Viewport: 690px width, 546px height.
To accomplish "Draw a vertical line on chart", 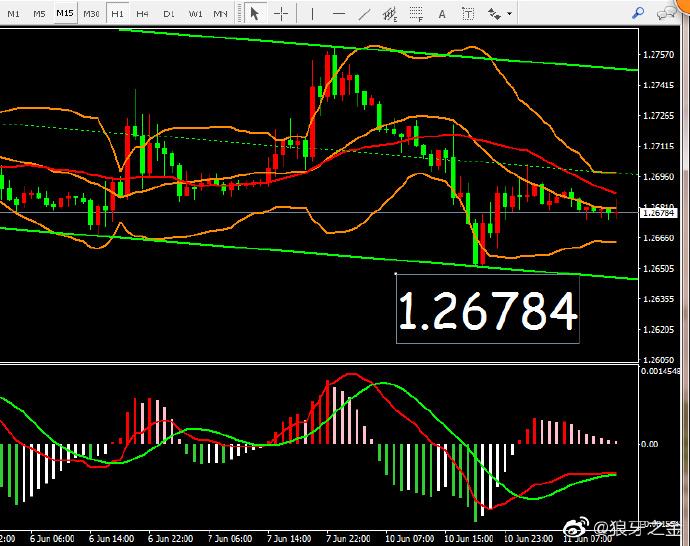I will click(314, 14).
